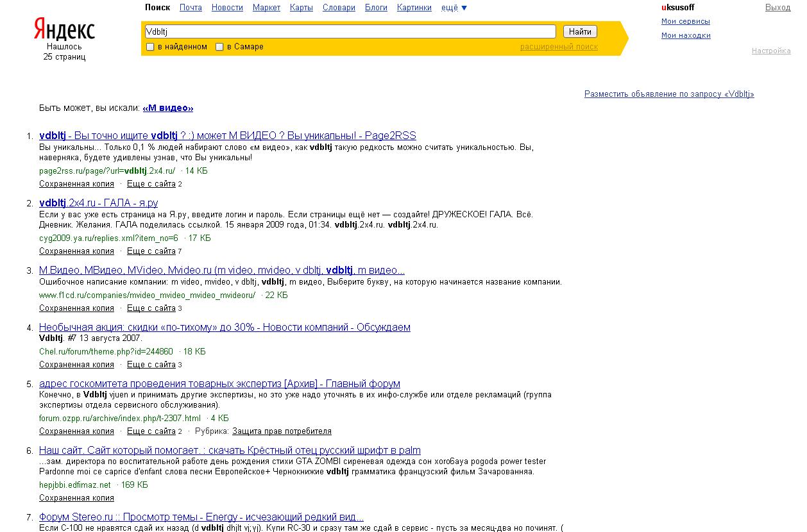The width and height of the screenshot is (807, 532).
Task: Tick the 'в найденном' checkbox
Action: [150, 47]
